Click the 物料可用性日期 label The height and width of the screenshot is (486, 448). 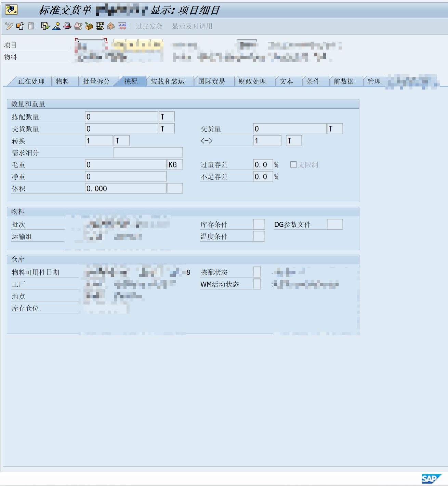point(36,272)
